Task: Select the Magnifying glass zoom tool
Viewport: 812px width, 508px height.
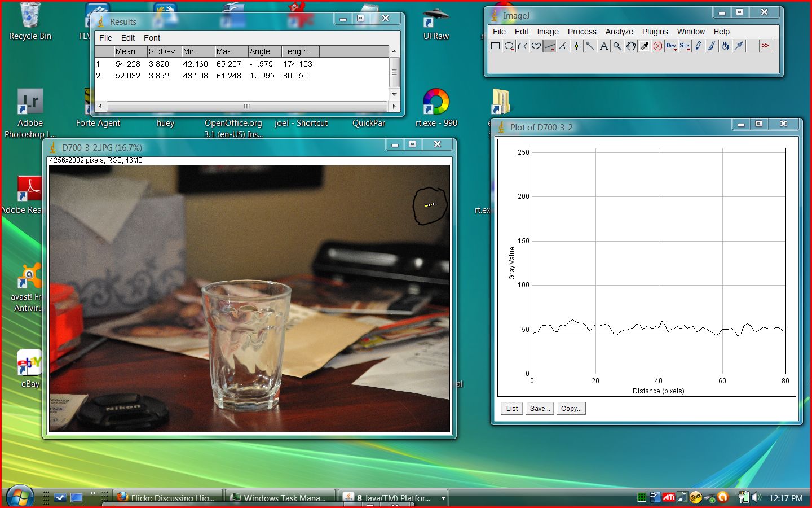Action: point(617,46)
